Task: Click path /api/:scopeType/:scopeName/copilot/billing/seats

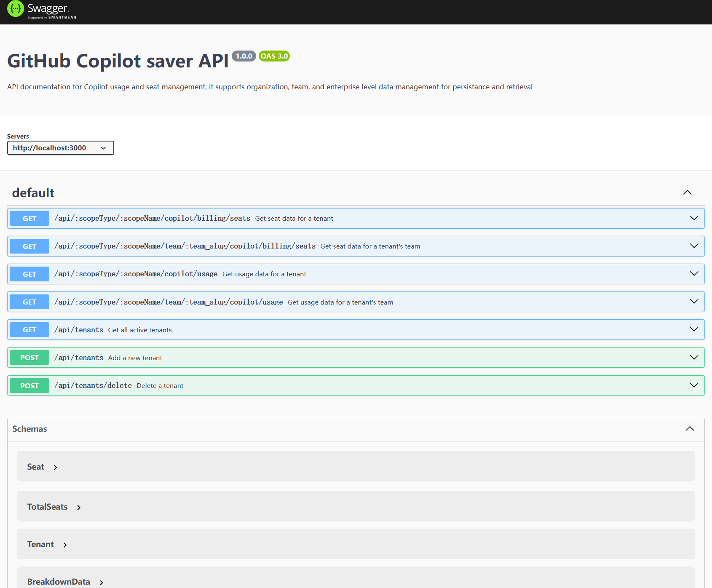Action: pyautogui.click(x=152, y=218)
